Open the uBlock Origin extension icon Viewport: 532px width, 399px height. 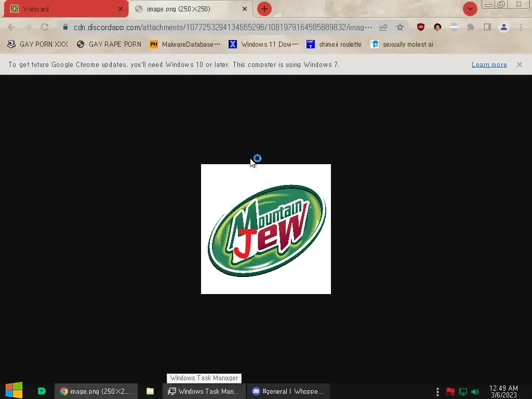[x=421, y=27]
